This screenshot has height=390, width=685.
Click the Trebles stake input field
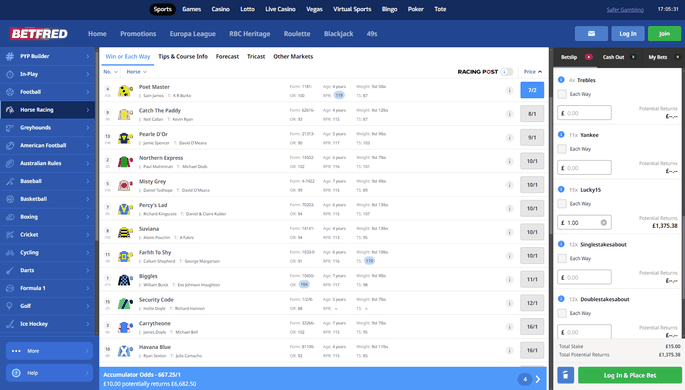point(585,113)
